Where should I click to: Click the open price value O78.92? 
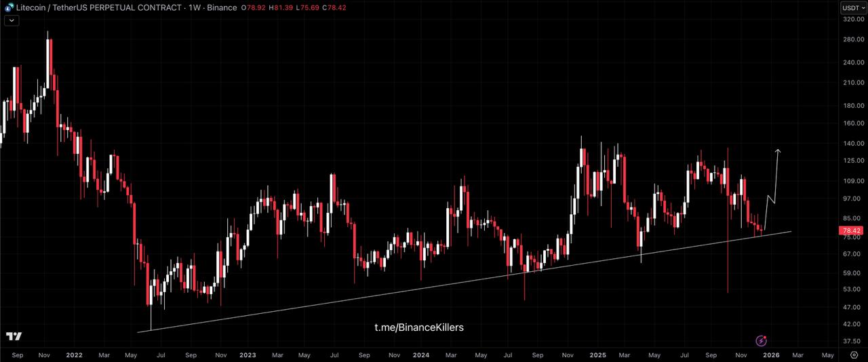coord(256,7)
